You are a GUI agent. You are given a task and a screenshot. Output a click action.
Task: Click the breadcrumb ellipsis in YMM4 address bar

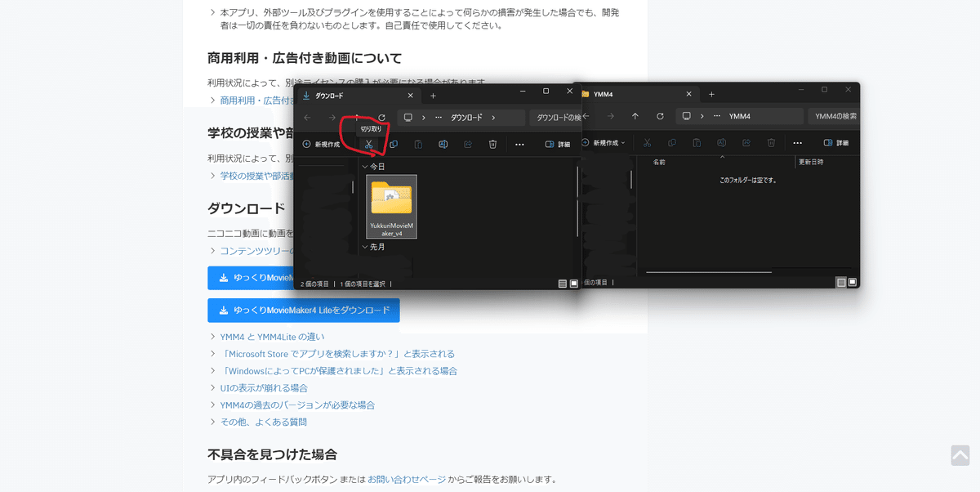(717, 116)
